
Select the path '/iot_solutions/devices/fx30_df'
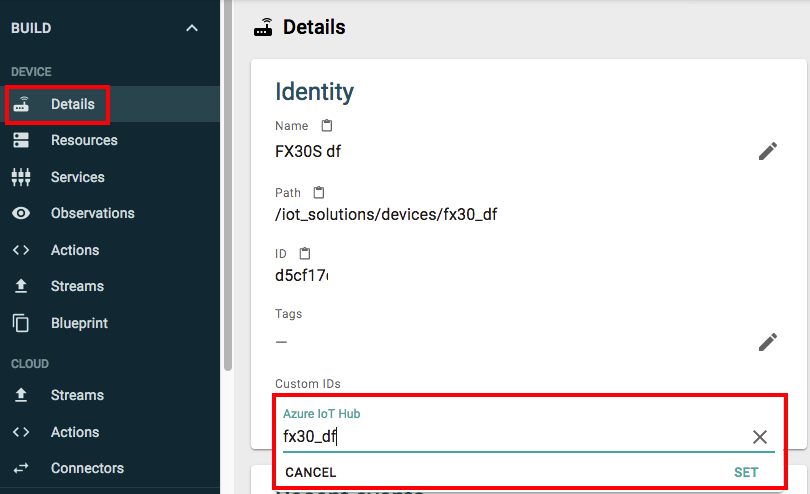[x=386, y=214]
